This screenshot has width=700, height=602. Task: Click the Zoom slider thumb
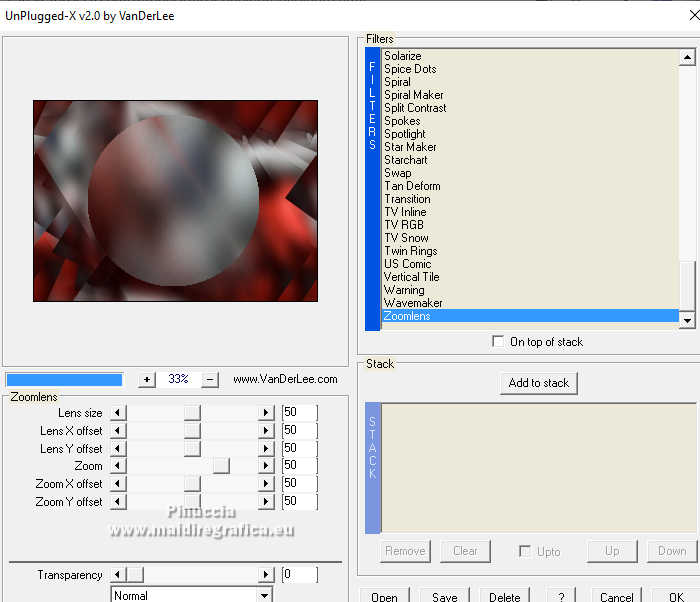[x=221, y=465]
